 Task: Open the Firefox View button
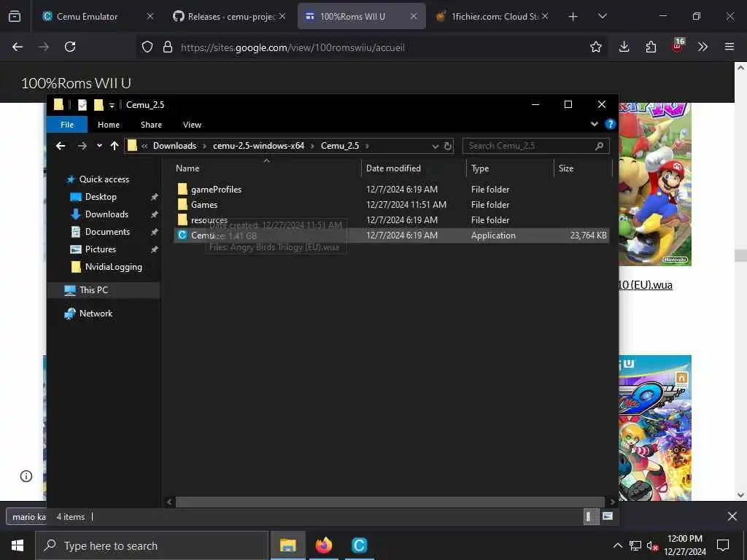coord(15,16)
